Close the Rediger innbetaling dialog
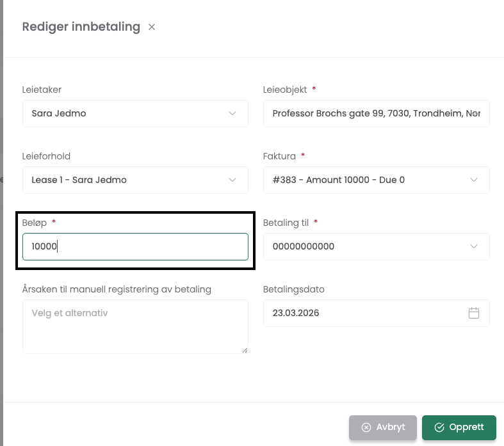Viewport: 504px width, 446px height. tap(152, 27)
